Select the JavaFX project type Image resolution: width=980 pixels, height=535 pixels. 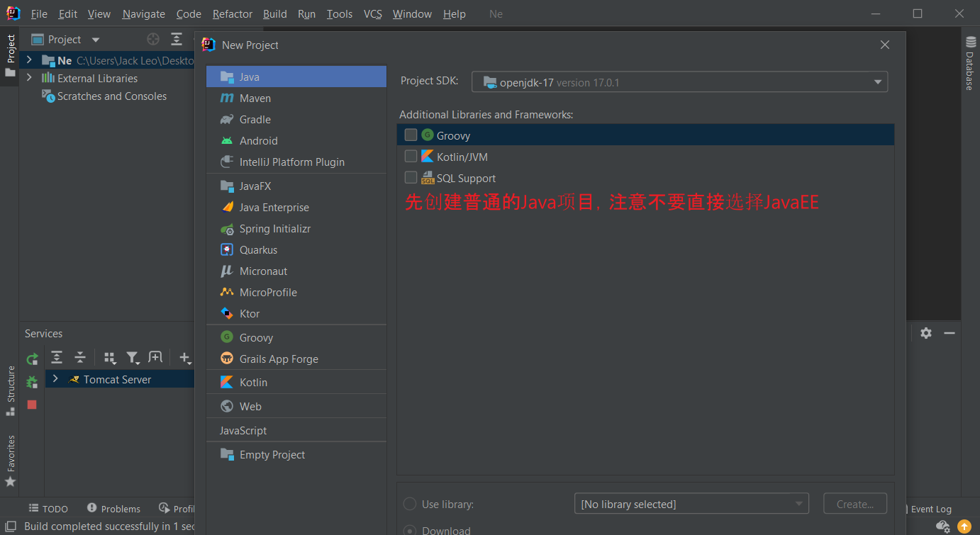pos(296,186)
